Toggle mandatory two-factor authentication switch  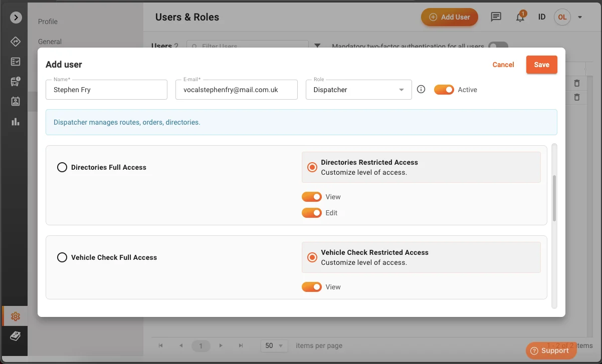(498, 46)
